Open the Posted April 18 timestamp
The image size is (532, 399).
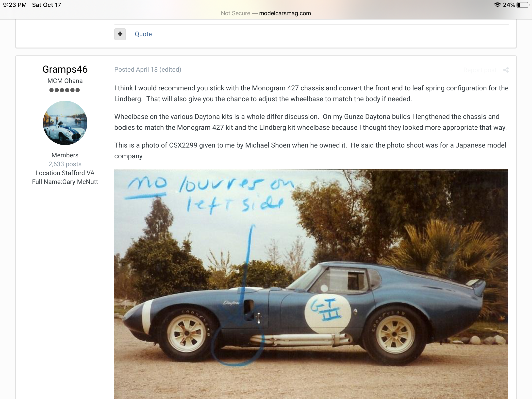point(136,69)
